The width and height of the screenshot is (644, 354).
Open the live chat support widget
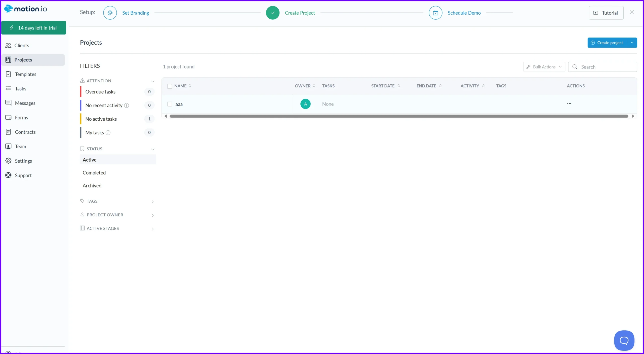[x=624, y=340]
